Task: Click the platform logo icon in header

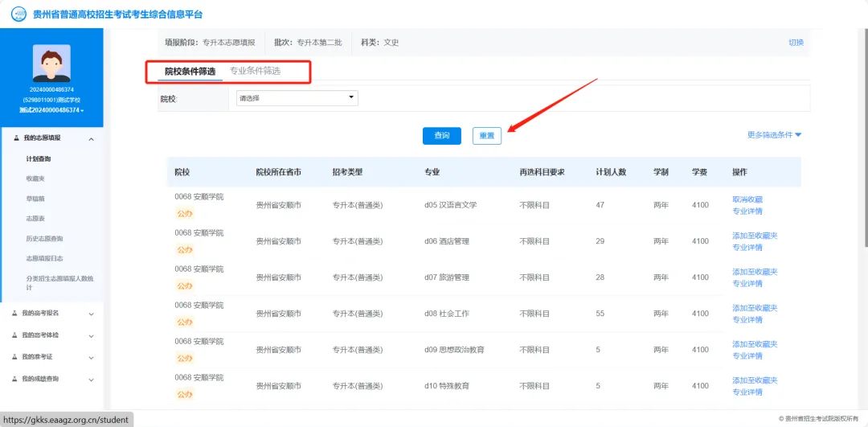Action: tap(18, 14)
